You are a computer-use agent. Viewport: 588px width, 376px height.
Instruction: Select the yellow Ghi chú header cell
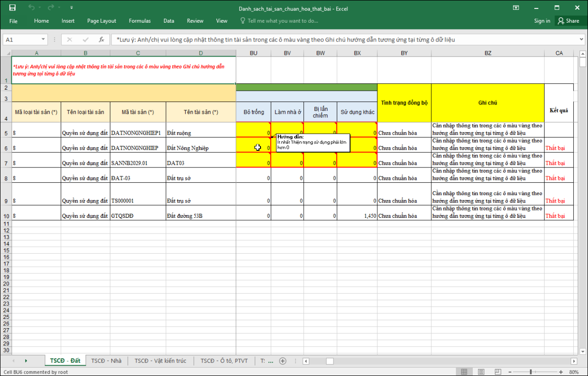(488, 103)
